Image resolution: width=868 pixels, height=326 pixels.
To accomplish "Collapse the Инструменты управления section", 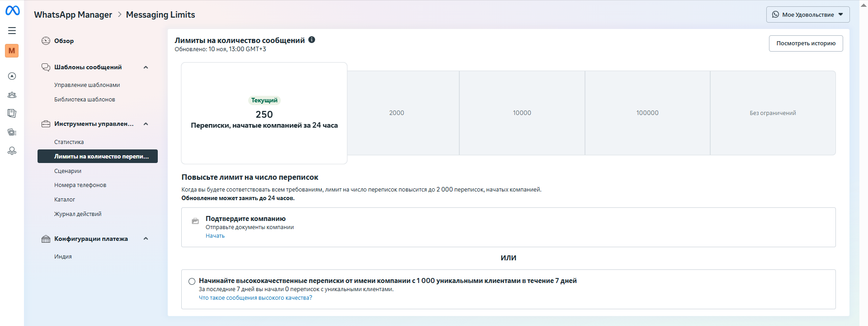I will (x=146, y=124).
